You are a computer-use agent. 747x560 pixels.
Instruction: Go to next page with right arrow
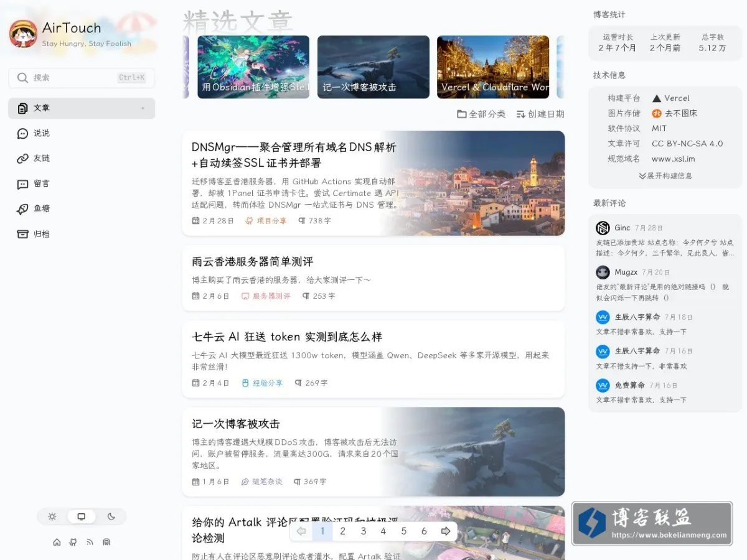(x=446, y=531)
